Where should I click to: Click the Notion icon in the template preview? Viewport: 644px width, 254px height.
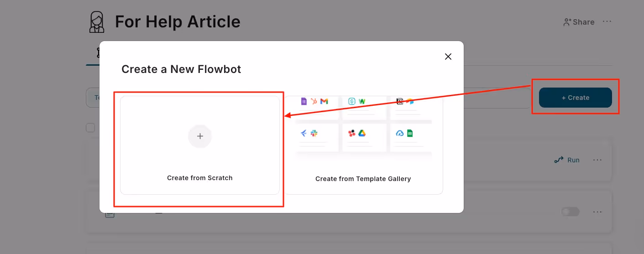coord(400,101)
